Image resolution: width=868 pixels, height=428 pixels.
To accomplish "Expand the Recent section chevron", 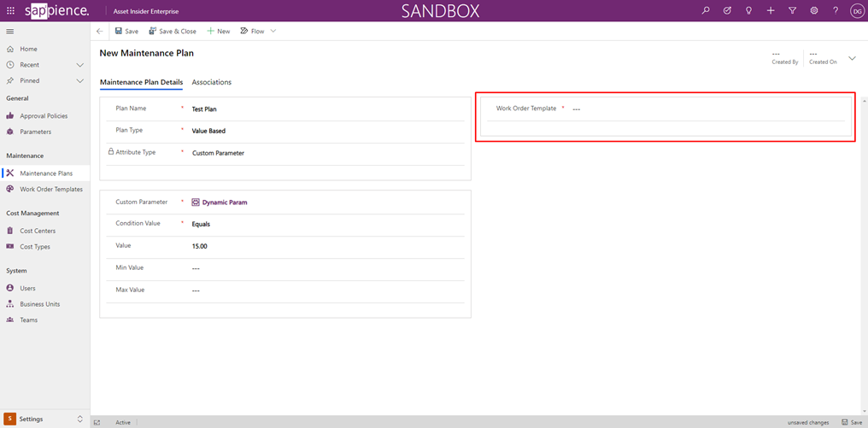I will (x=79, y=65).
